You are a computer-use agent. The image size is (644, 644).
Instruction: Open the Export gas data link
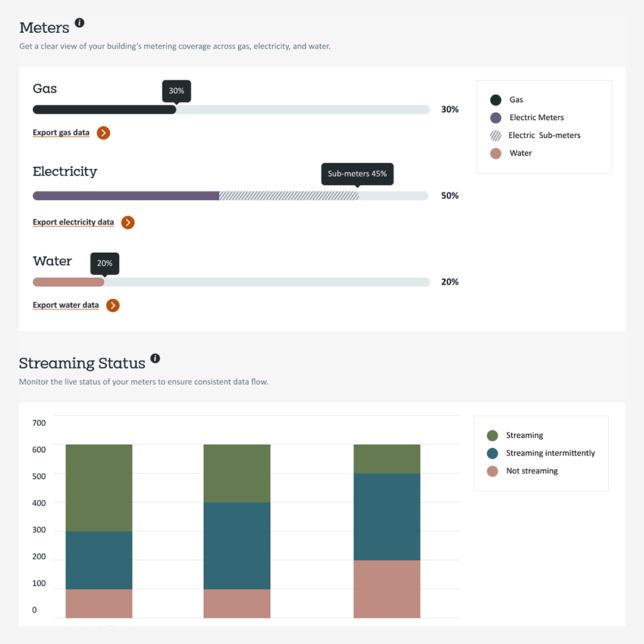[61, 133]
